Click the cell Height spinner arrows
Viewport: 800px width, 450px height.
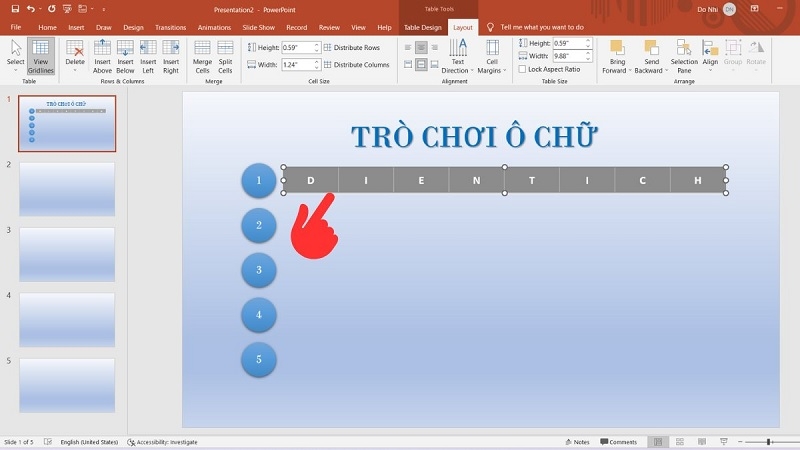tap(316, 47)
